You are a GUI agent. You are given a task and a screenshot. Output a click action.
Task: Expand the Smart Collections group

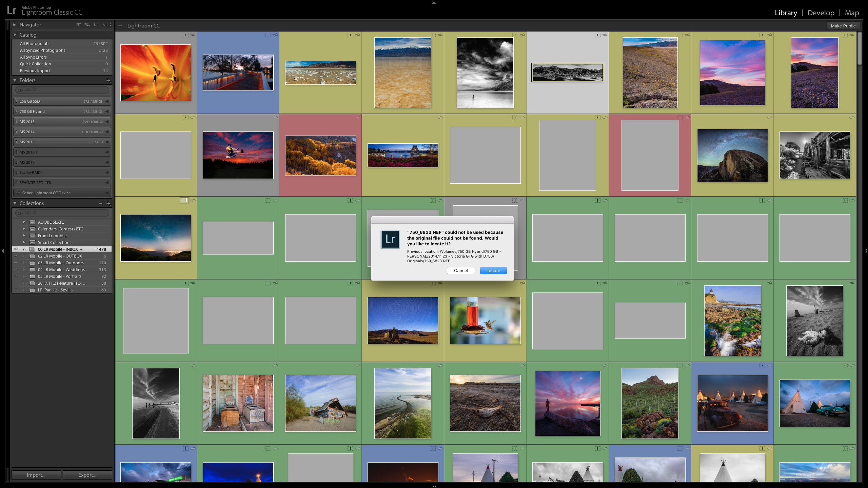tap(24, 242)
